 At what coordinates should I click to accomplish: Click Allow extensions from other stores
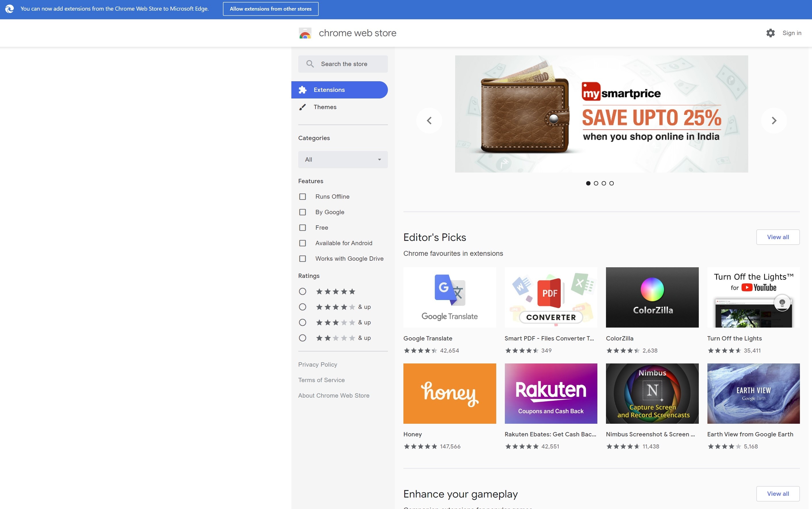click(270, 8)
